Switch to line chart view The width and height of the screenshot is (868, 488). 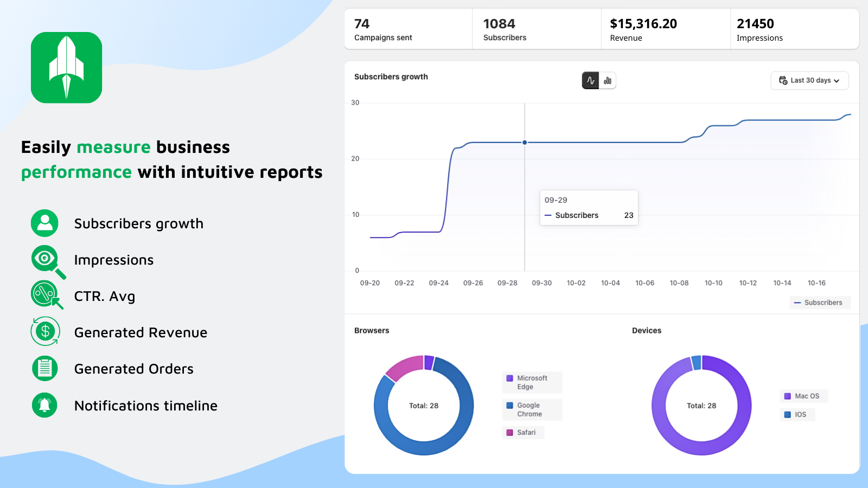click(x=590, y=80)
